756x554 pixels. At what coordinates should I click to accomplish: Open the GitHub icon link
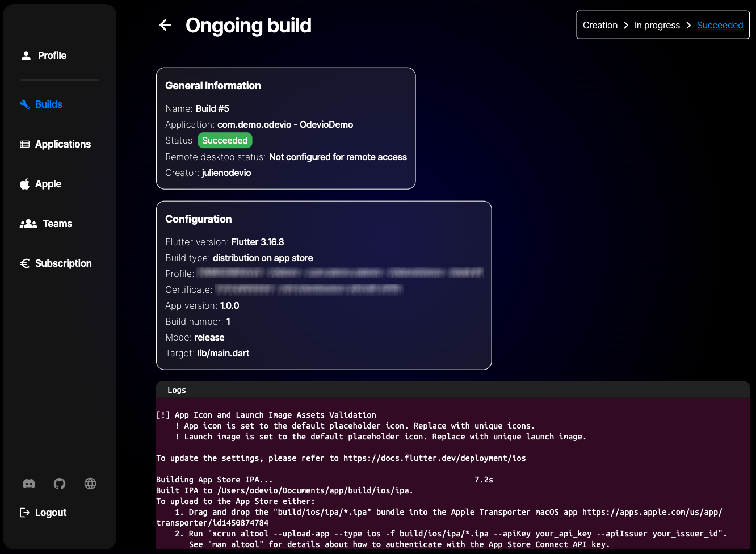[x=60, y=484]
